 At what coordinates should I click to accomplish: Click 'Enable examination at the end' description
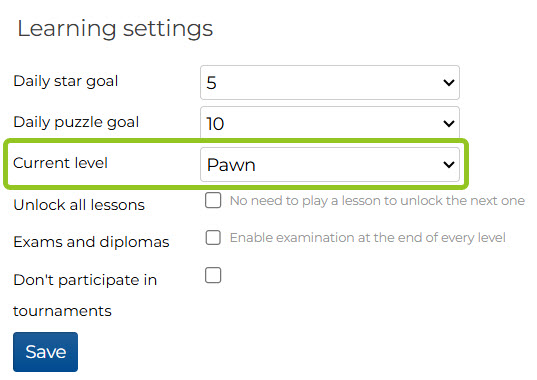pos(367,238)
